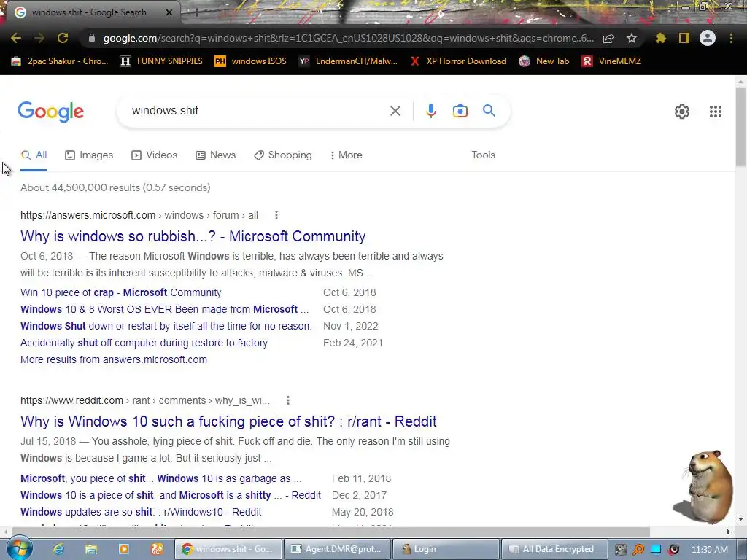Close the windows shit Google Search tab
This screenshot has height=560, width=747.
click(169, 12)
